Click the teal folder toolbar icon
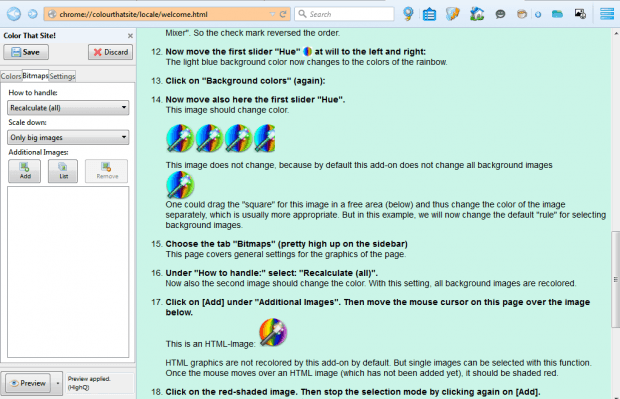The width and height of the screenshot is (620, 399). 557,15
